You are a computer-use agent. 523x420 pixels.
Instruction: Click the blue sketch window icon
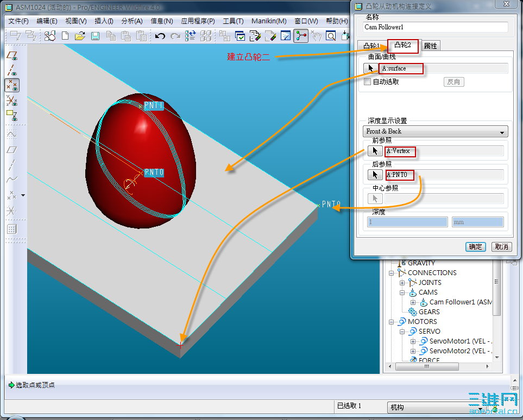click(286, 36)
